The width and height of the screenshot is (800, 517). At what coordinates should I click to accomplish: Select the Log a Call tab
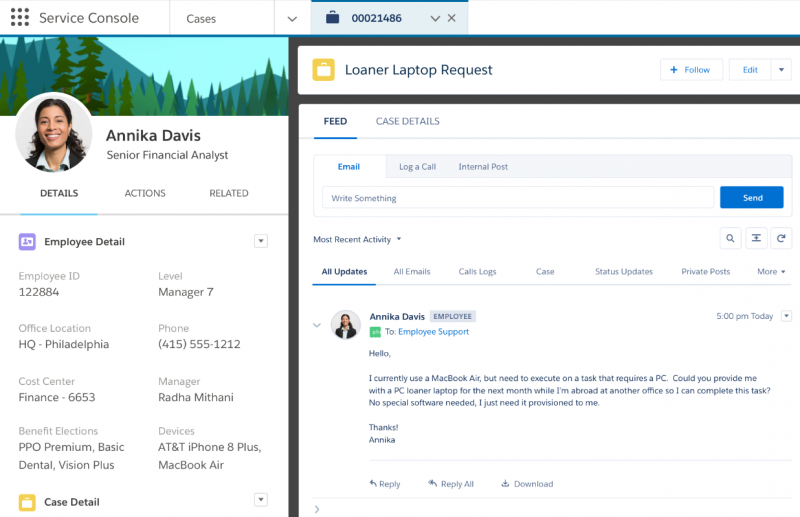click(417, 167)
